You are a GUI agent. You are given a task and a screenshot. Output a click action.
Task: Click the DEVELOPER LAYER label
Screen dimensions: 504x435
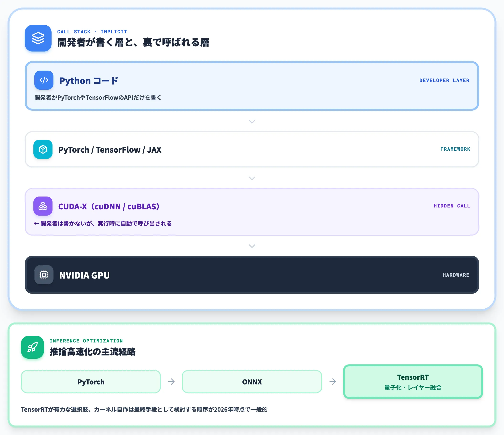(444, 80)
